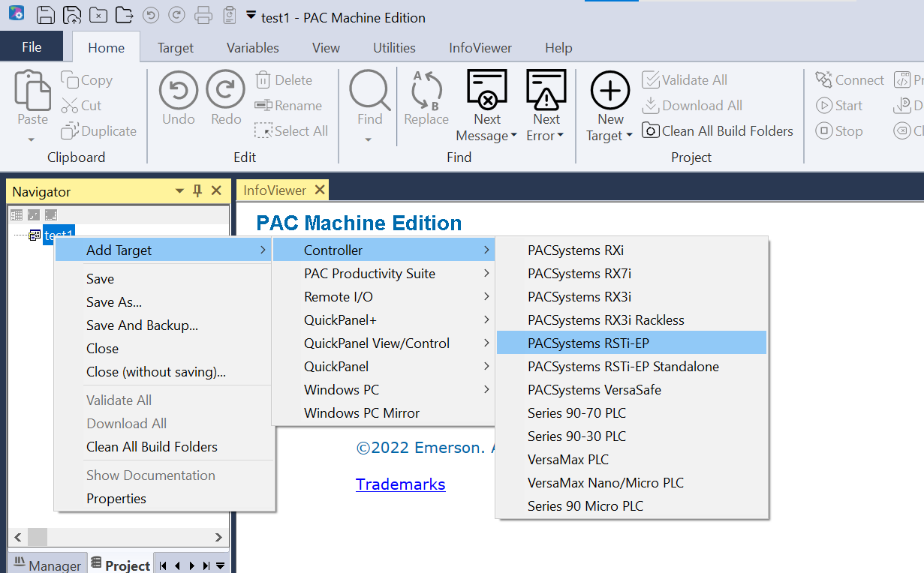Switch to the Variables ribbon tab
924x573 pixels.
point(253,48)
